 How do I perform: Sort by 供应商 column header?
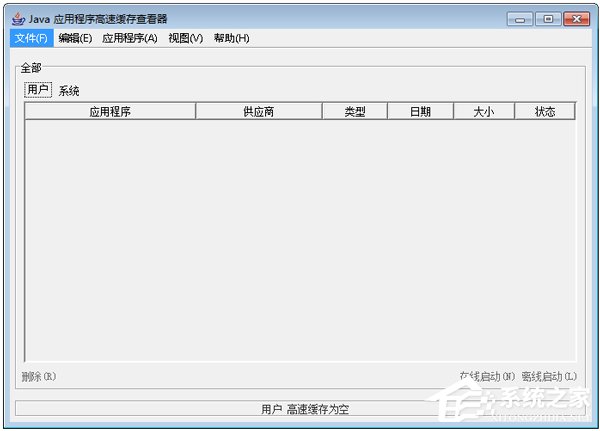(259, 111)
